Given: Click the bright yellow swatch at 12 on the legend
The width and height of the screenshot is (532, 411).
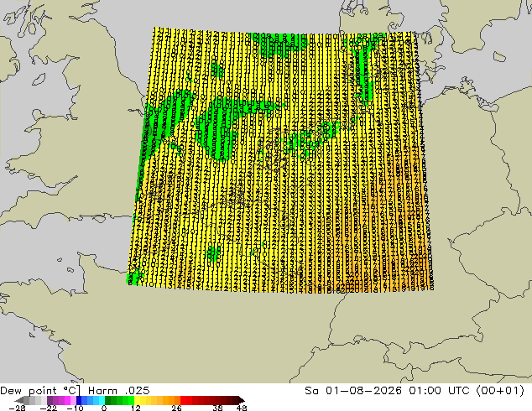Looking at the screenshot, I should pos(137,400).
